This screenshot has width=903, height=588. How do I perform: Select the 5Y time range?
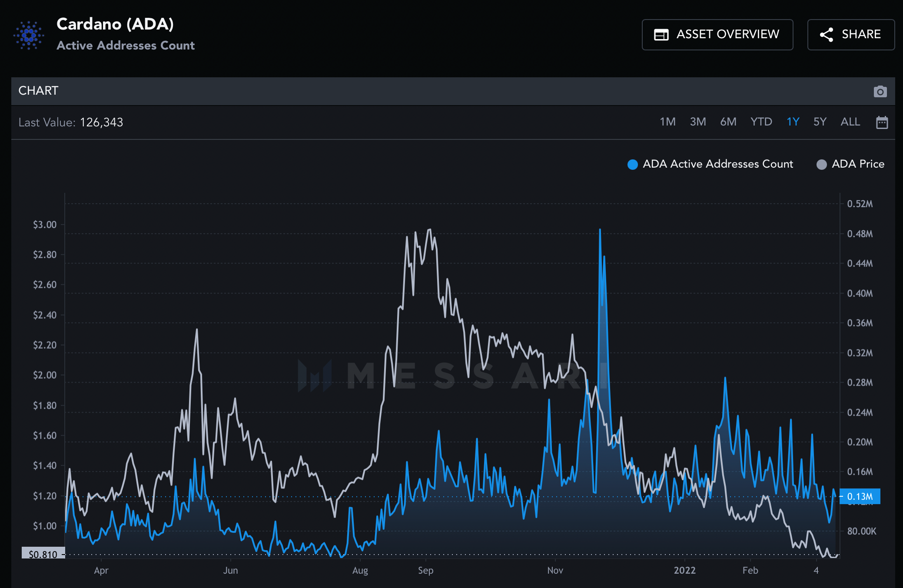pyautogui.click(x=820, y=122)
